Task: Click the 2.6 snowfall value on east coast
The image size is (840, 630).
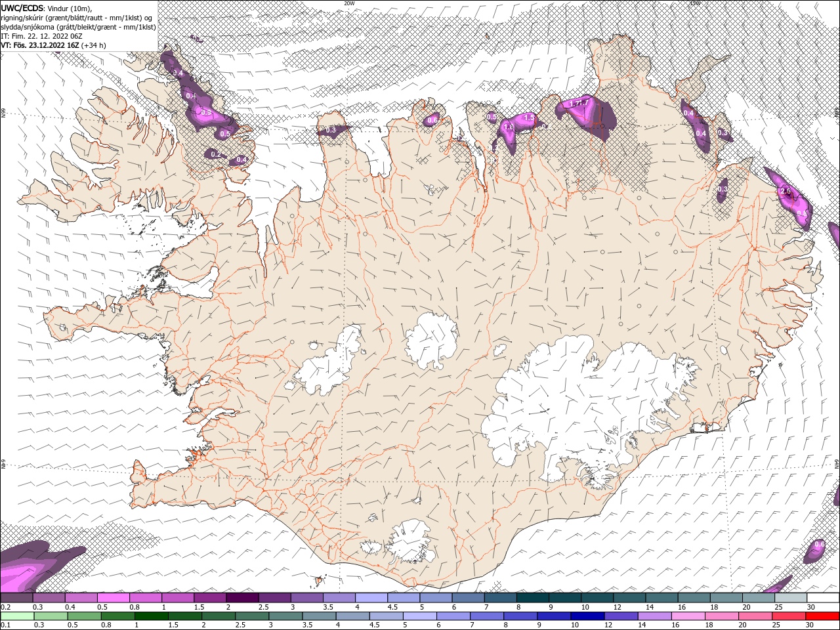Action: tap(787, 192)
